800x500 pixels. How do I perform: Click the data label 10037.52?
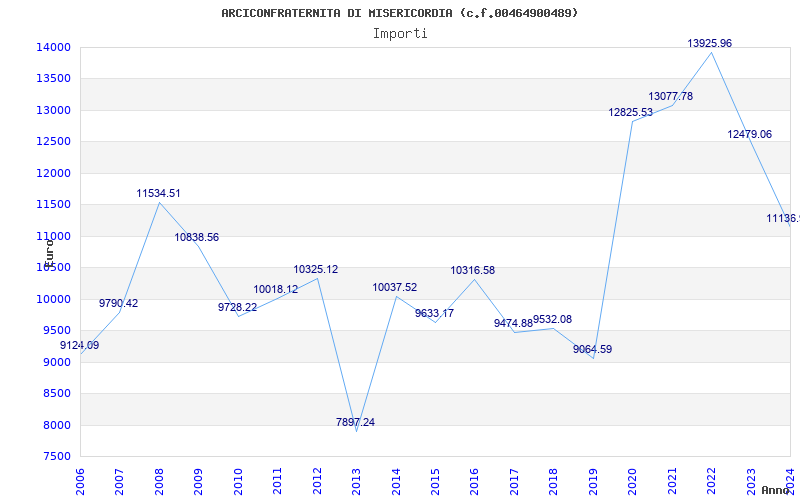tap(395, 287)
